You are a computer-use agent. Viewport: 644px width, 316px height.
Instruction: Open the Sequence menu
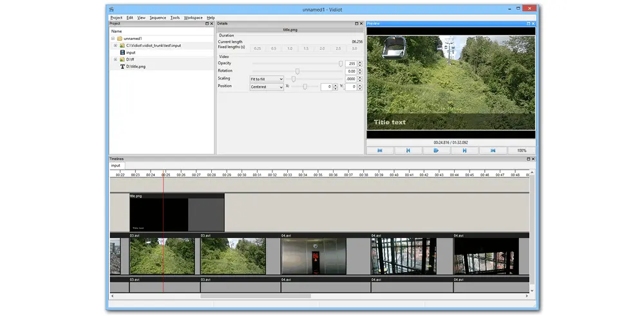(x=157, y=17)
